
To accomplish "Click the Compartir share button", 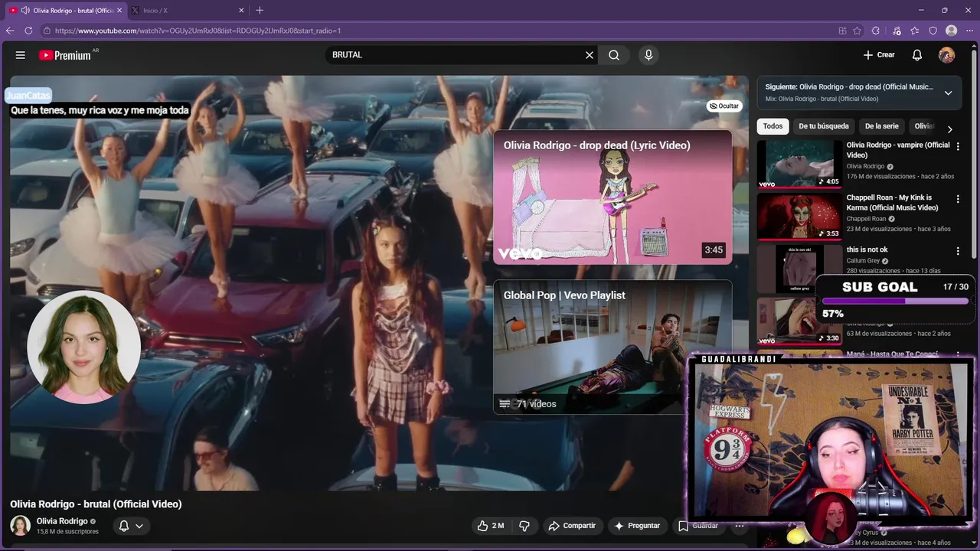I will pos(572,526).
